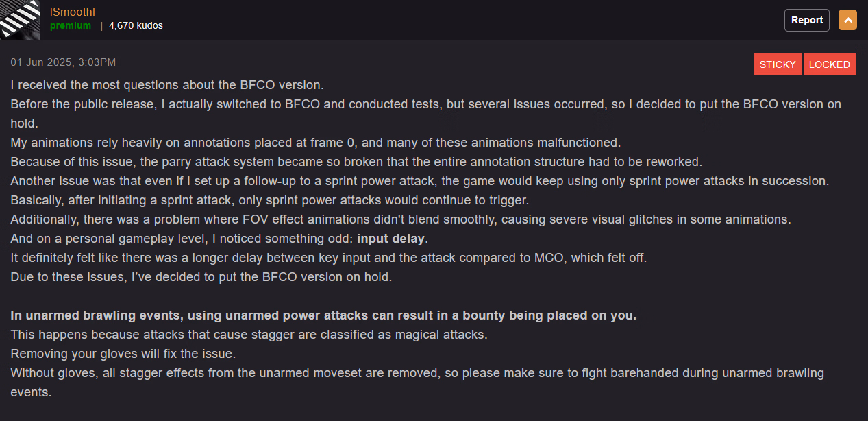Click the FOV effect animations sentence

tap(401, 219)
